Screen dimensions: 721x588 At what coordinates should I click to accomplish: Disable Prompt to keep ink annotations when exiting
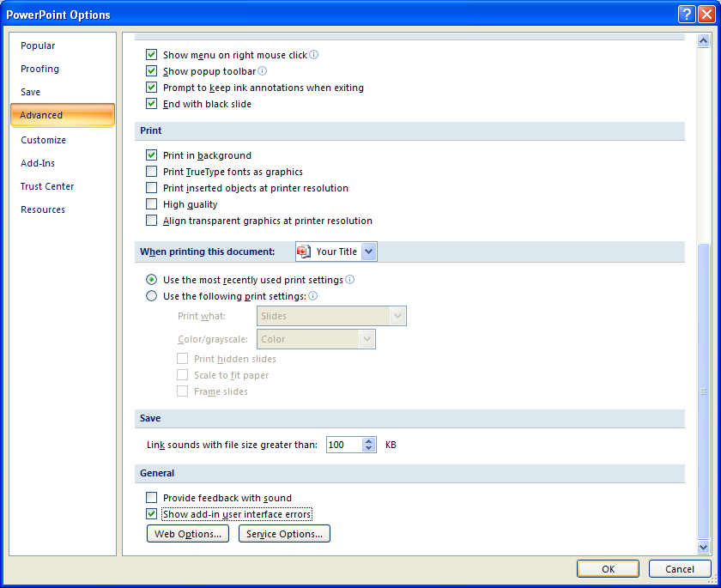[x=151, y=88]
